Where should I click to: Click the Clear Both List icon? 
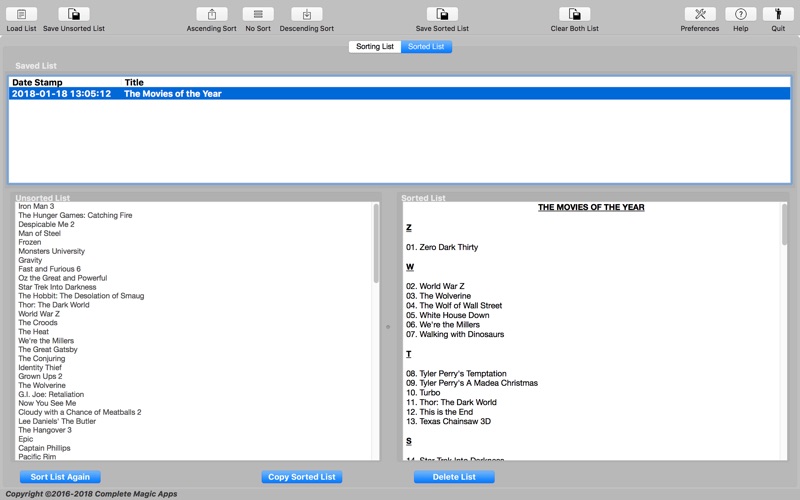(574, 14)
